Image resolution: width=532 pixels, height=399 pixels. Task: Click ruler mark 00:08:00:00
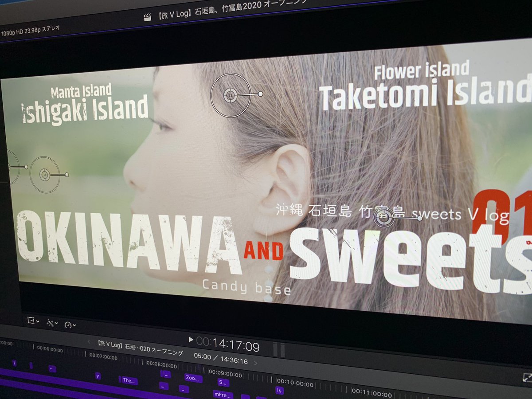click(x=161, y=365)
